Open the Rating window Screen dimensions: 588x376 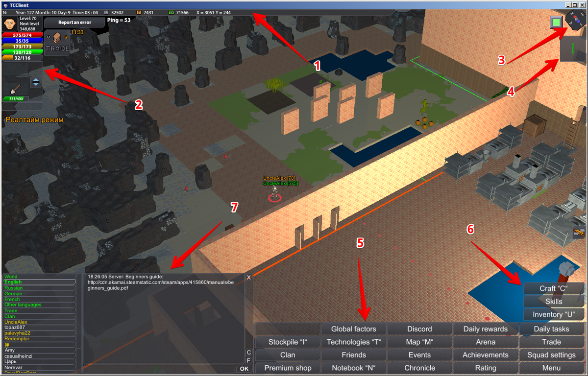[x=486, y=368]
